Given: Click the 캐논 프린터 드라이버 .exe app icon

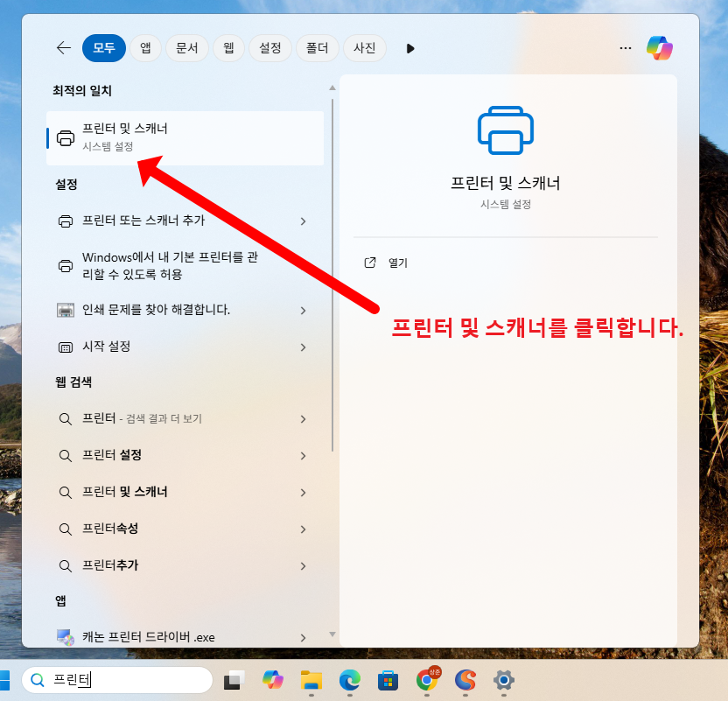Looking at the screenshot, I should [65, 636].
